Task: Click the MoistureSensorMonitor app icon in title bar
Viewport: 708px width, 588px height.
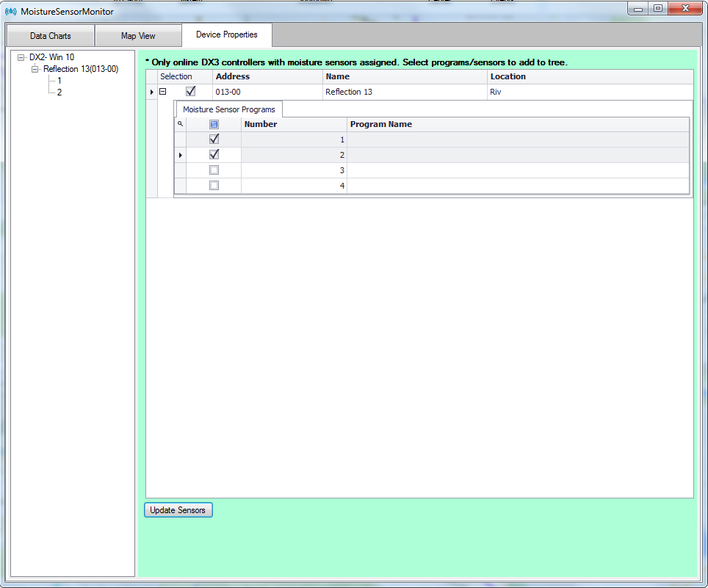Action: (11, 11)
